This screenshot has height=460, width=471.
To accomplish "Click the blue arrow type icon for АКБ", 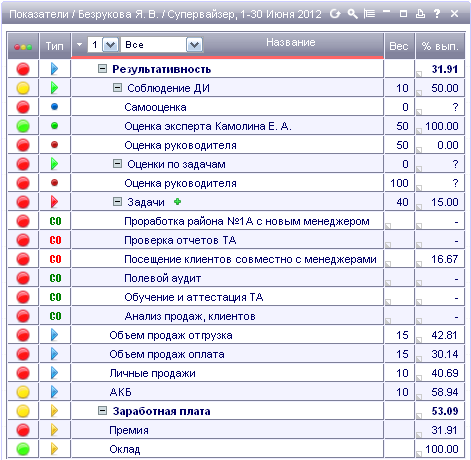I will (54, 392).
